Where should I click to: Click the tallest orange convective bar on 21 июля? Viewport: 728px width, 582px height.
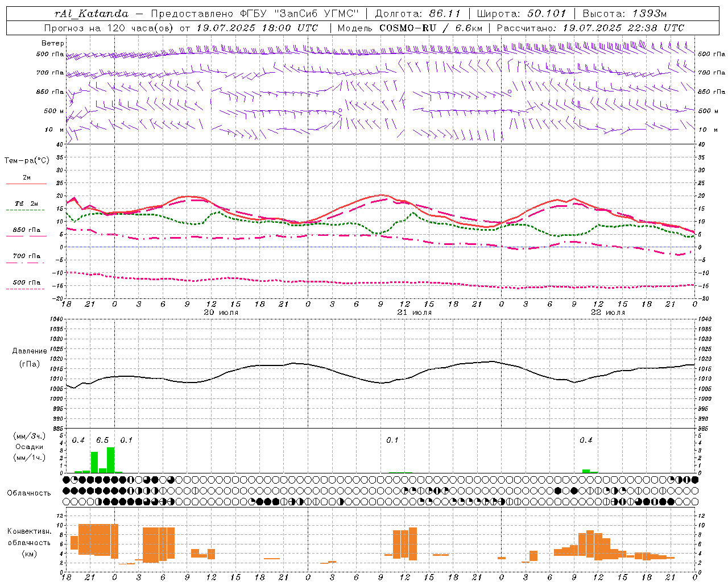pos(413,544)
